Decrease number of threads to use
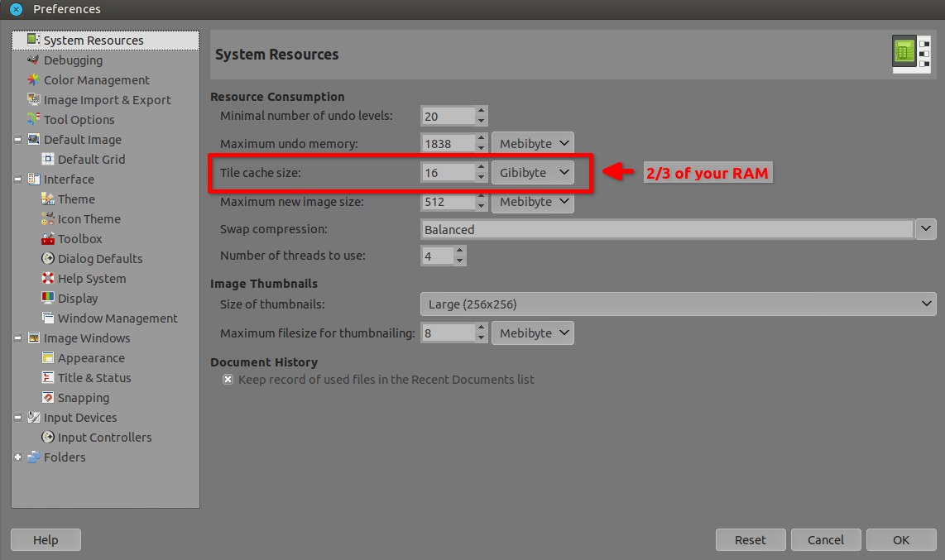This screenshot has width=945, height=560. (x=460, y=261)
